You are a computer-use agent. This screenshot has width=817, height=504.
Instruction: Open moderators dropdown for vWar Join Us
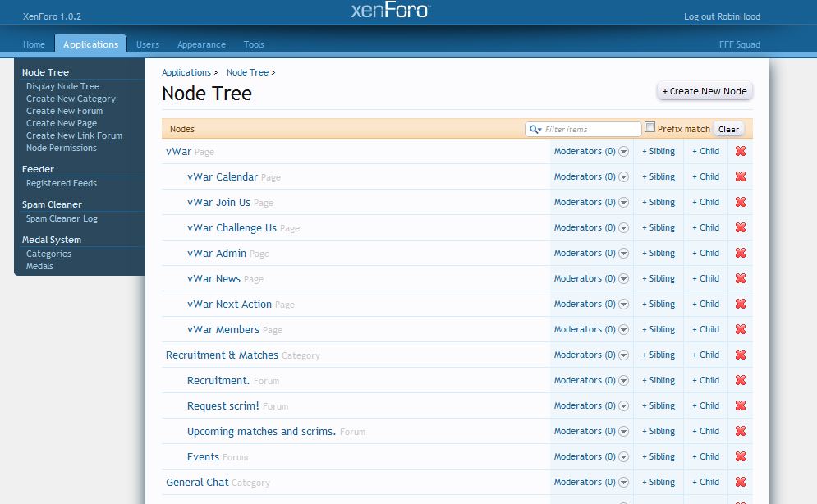click(x=624, y=203)
